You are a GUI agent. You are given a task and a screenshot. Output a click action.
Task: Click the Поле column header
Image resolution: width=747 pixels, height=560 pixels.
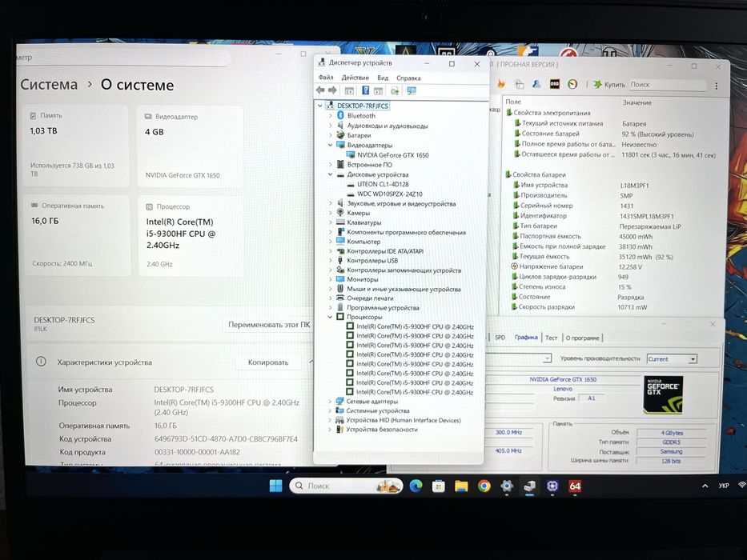click(x=513, y=102)
